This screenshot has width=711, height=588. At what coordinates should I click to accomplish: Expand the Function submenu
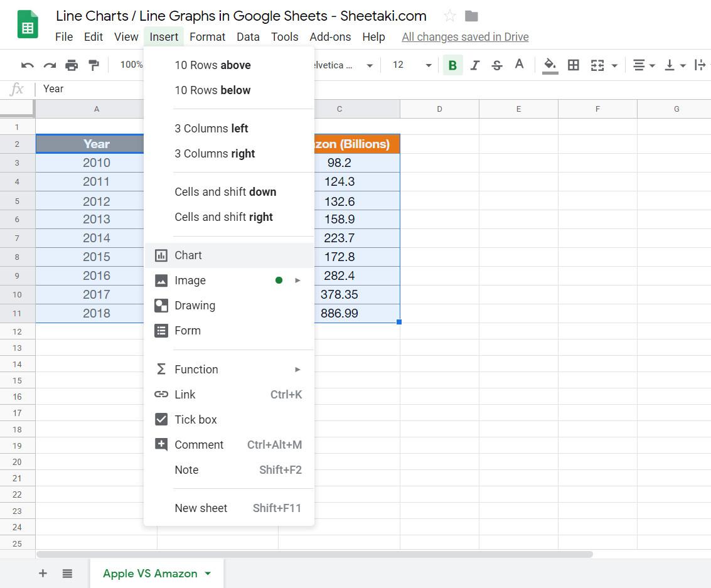(x=297, y=370)
